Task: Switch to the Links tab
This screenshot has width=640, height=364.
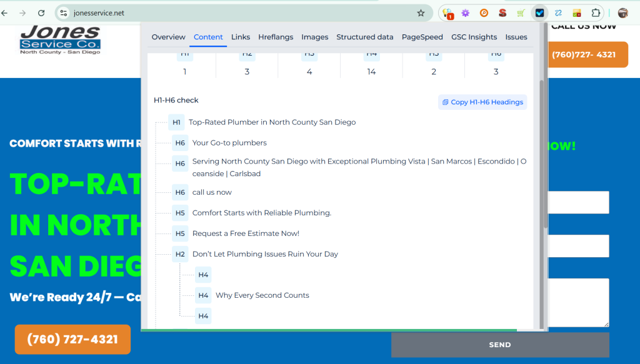Action: [x=241, y=37]
